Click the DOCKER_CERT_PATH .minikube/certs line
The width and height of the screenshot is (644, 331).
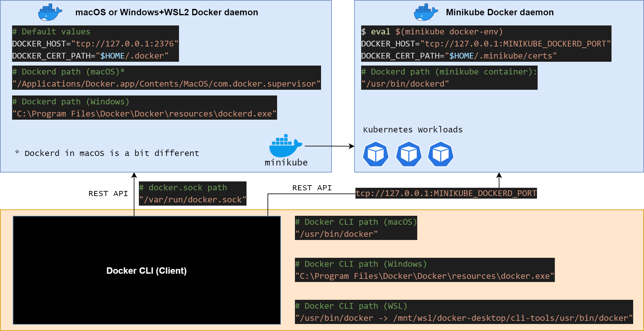(459, 56)
